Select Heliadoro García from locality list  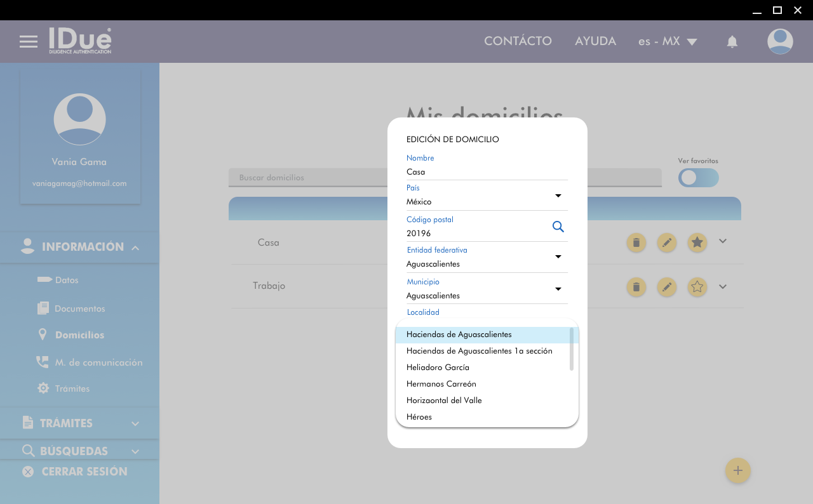438,368
